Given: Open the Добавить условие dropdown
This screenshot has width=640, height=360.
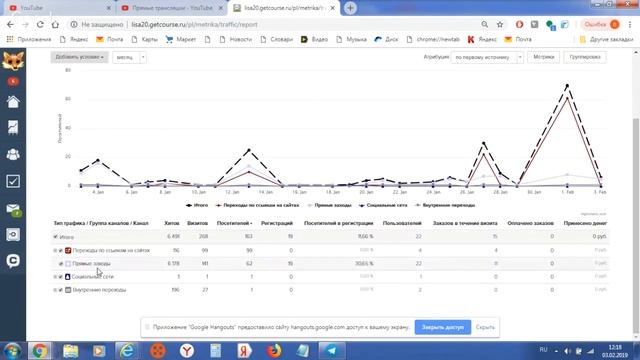Looking at the screenshot, I should 79,57.
